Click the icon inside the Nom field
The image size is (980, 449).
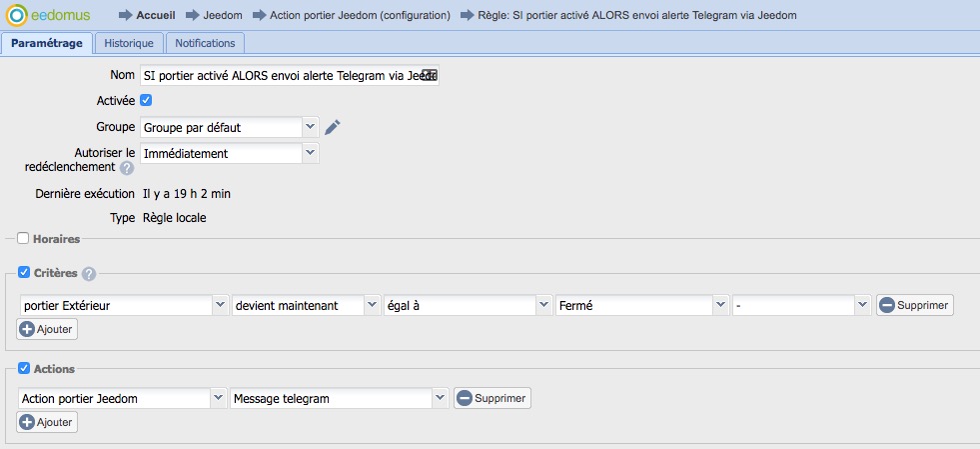(x=428, y=75)
